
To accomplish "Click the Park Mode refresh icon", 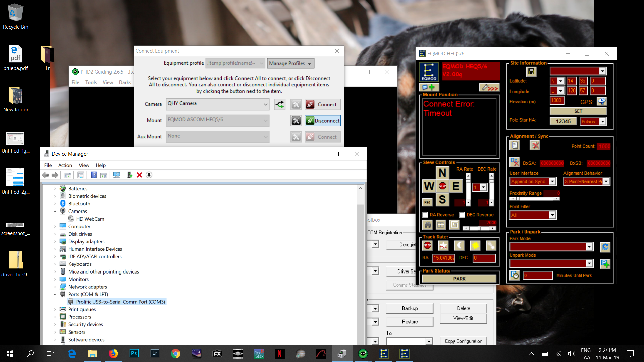I will (605, 247).
